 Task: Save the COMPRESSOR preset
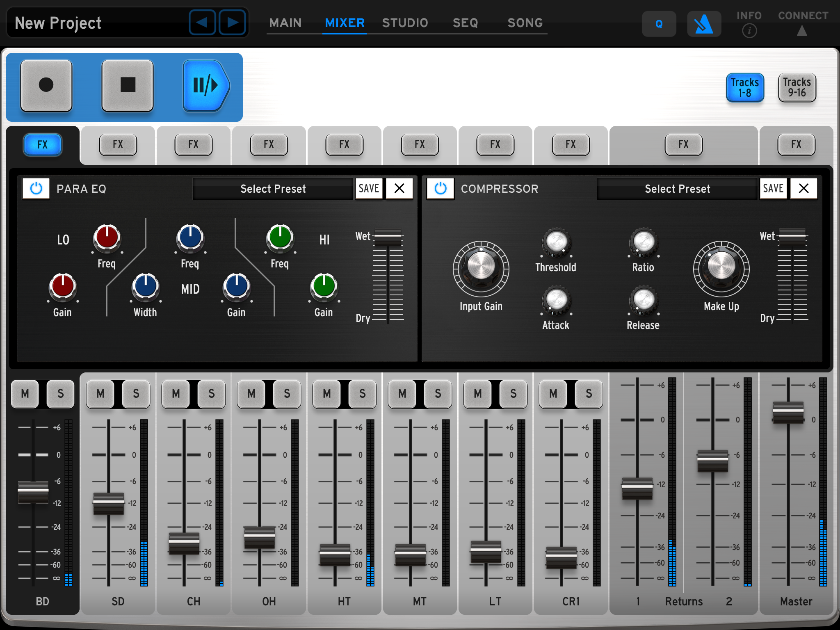pyautogui.click(x=773, y=189)
